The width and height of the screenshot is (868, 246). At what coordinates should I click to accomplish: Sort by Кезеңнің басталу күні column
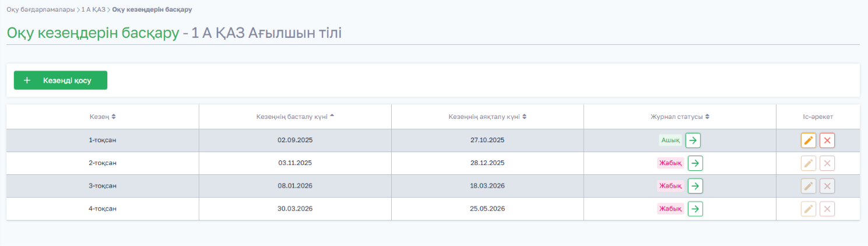point(296,117)
